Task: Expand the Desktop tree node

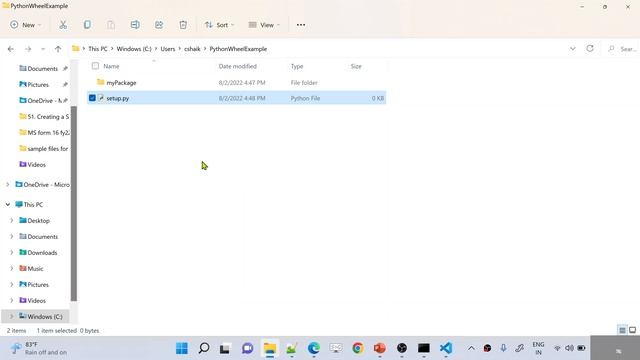Action: [x=11, y=220]
